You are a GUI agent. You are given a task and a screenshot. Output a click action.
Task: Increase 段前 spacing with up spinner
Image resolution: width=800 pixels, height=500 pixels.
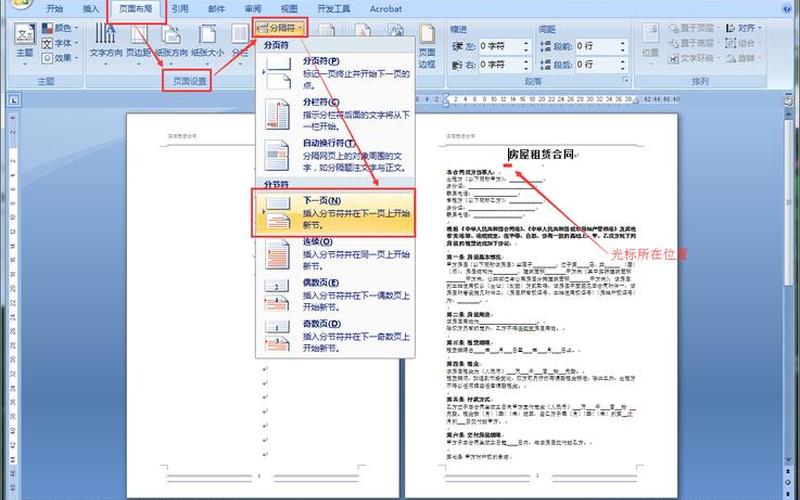tap(623, 43)
